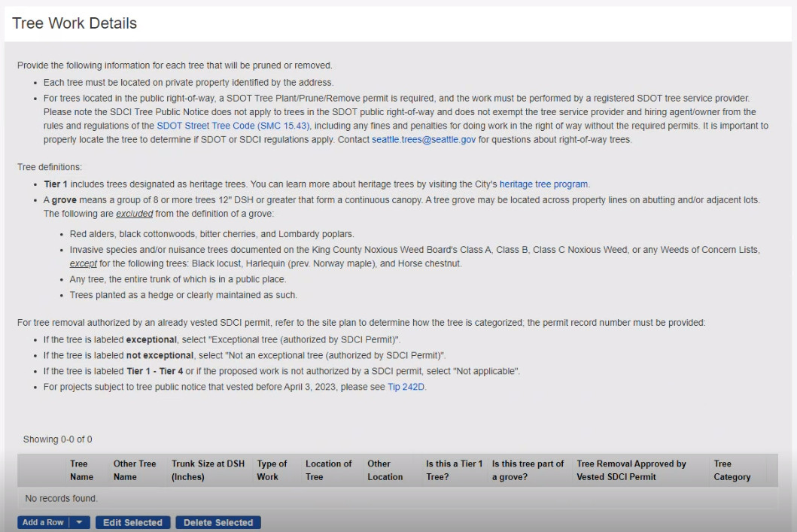Open the SDOT Street Tree Code link
797x532 pixels.
233,126
